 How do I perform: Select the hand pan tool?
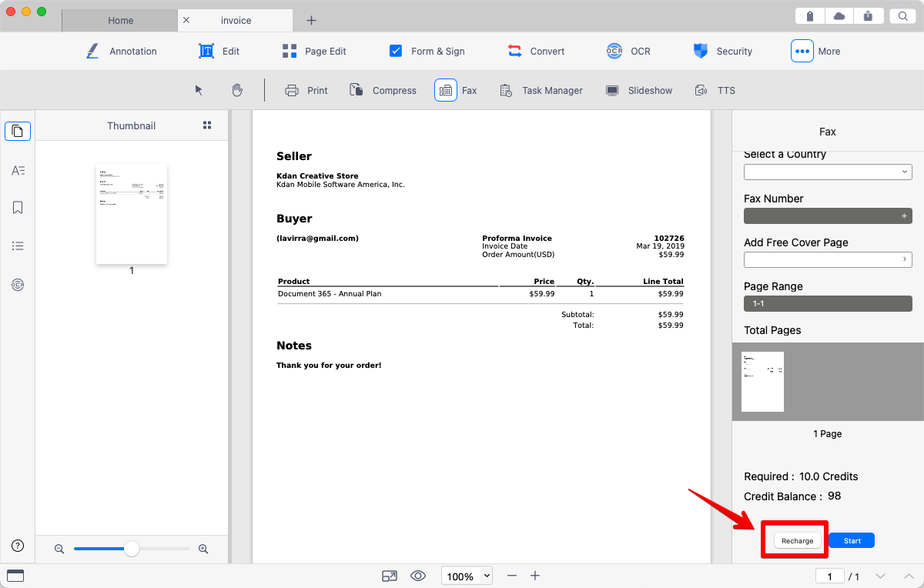(x=237, y=90)
